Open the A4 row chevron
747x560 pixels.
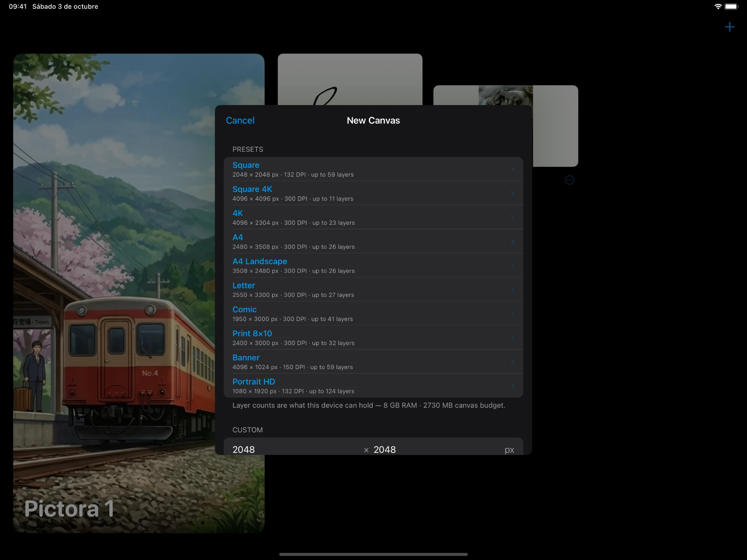point(512,242)
